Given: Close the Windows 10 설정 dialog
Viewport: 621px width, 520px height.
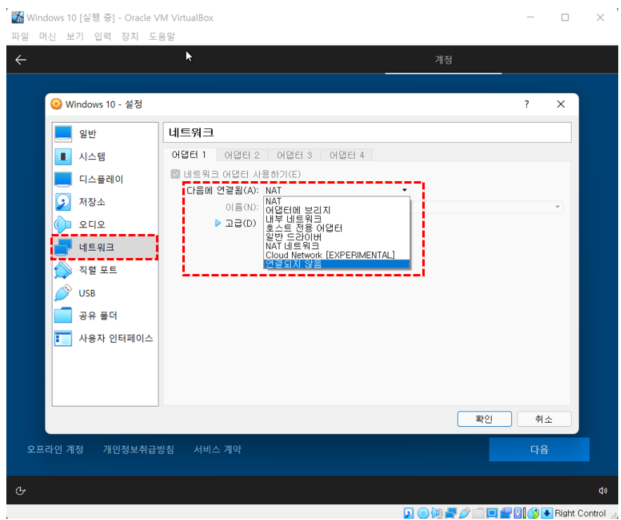Looking at the screenshot, I should click(561, 104).
